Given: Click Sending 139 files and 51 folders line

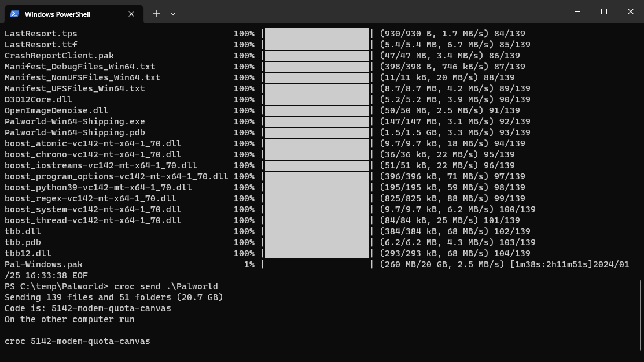Looking at the screenshot, I should click(x=114, y=298).
